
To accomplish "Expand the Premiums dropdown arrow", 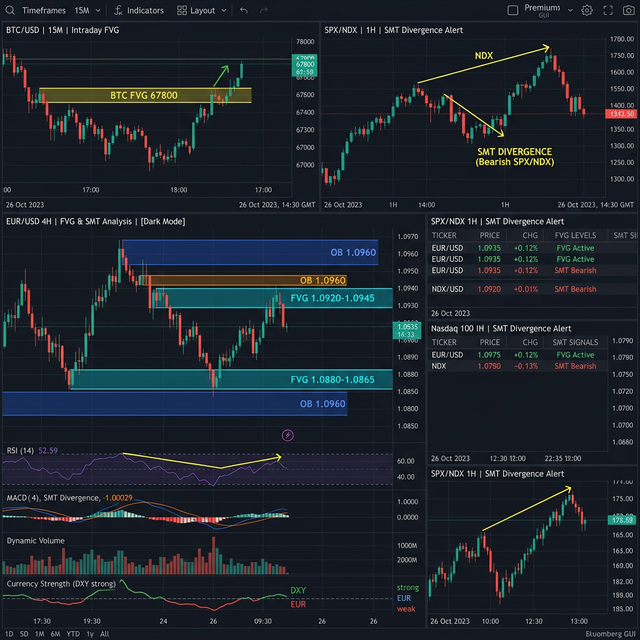I will click(x=570, y=11).
